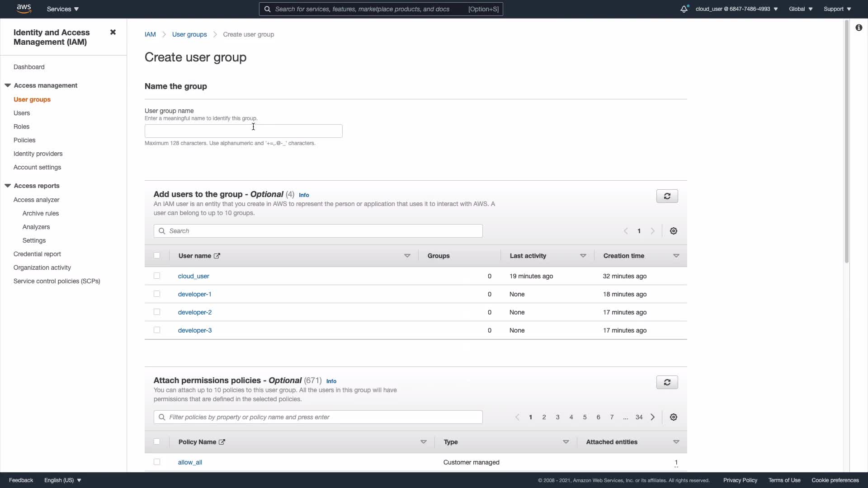Open Roles in the sidebar
The image size is (868, 488).
tap(21, 127)
